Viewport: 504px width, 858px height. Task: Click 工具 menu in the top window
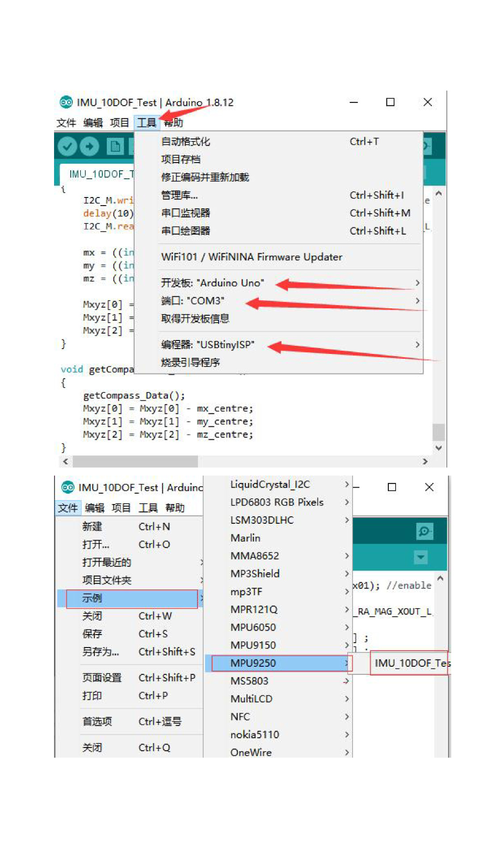[147, 122]
